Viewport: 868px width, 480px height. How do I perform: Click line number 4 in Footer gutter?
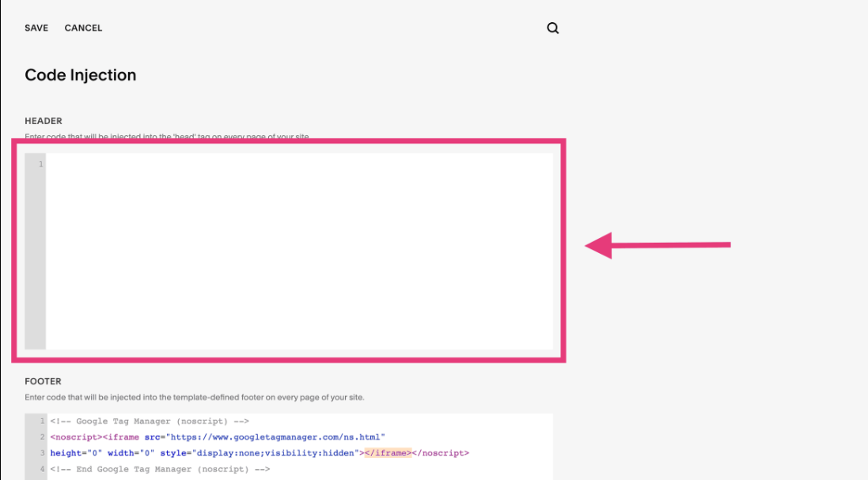pos(42,469)
